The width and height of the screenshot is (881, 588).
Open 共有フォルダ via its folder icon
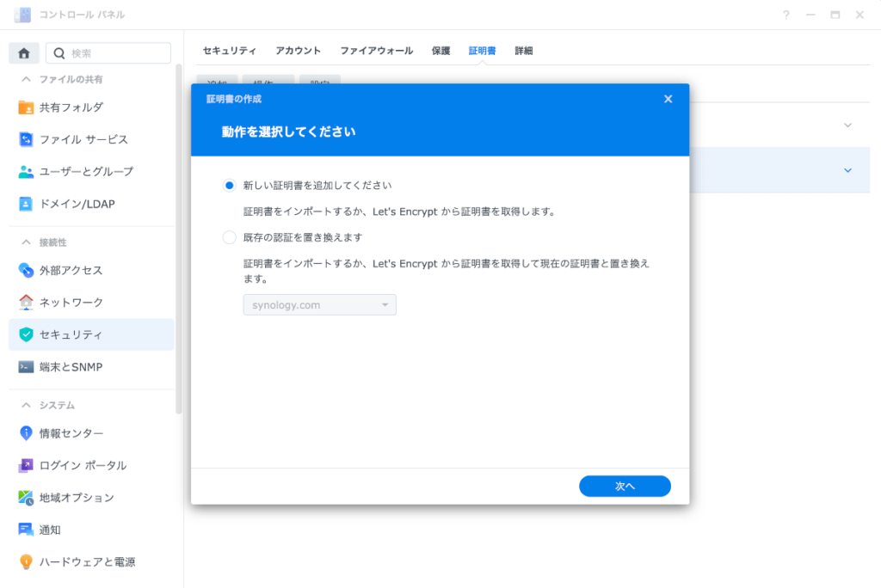[x=26, y=107]
